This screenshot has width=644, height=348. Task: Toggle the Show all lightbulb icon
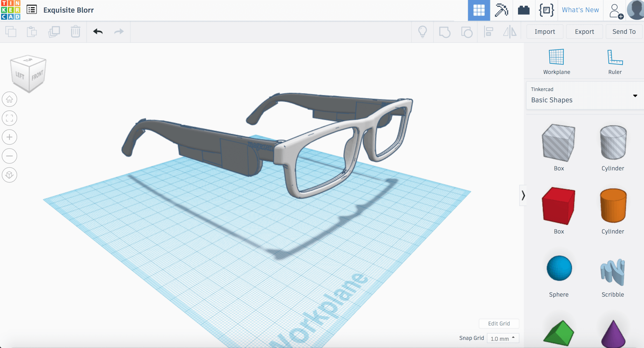coord(422,32)
